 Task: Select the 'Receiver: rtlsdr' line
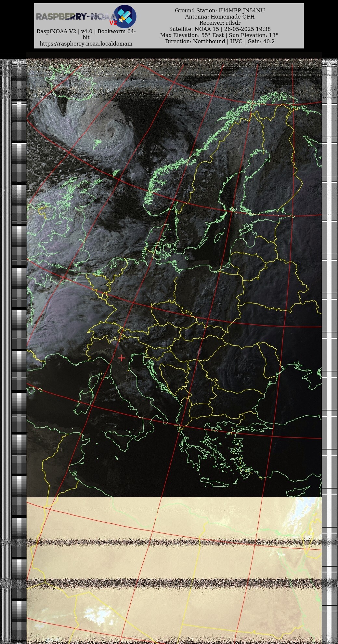tap(220, 23)
